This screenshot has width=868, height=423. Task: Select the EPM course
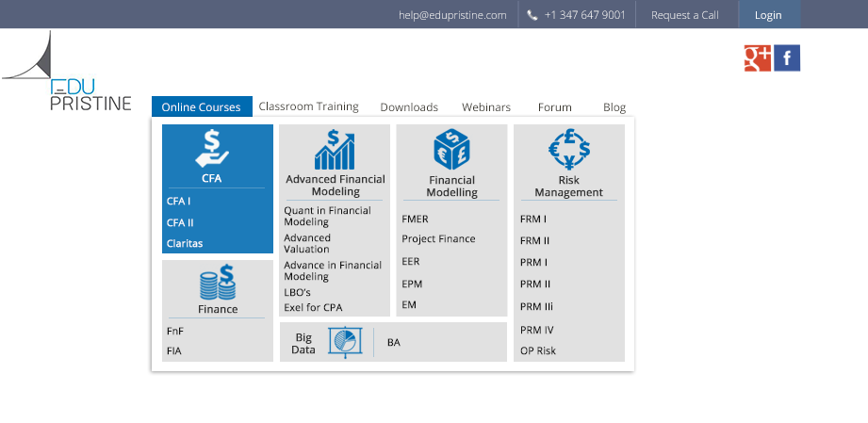[x=412, y=284]
